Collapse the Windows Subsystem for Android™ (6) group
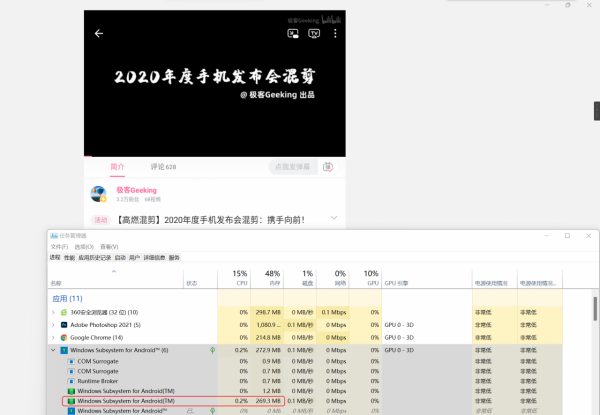600x415 pixels. pos(53,350)
